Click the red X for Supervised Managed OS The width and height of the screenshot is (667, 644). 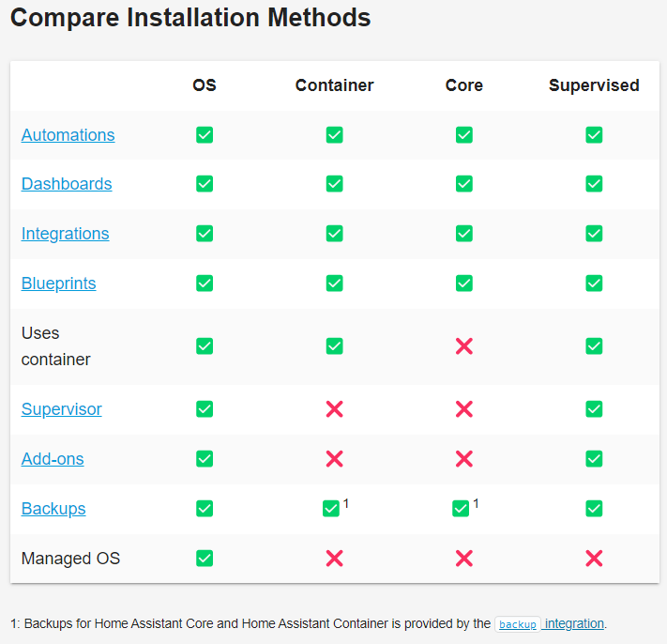594,559
